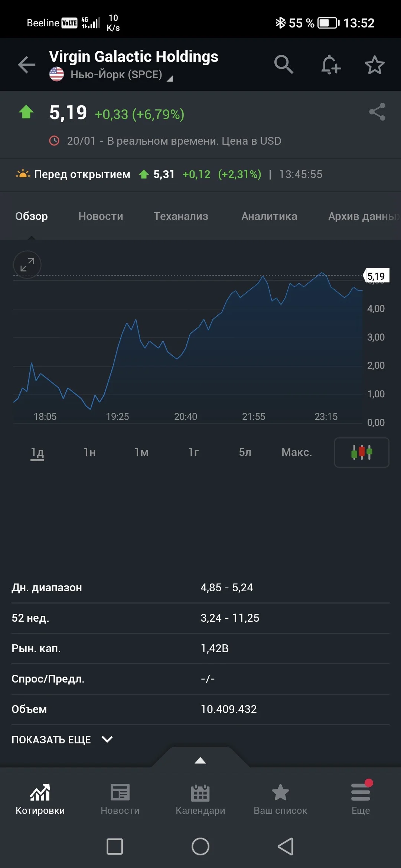Pull up the bottom panel arrow

pos(200,760)
